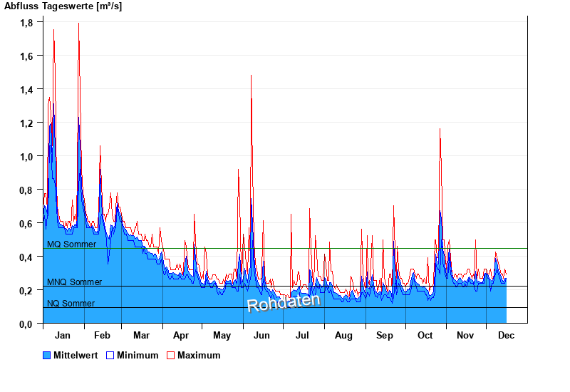Select the Mittelwert legend label
Screen dimensions: 570x392
pyautogui.click(x=75, y=356)
